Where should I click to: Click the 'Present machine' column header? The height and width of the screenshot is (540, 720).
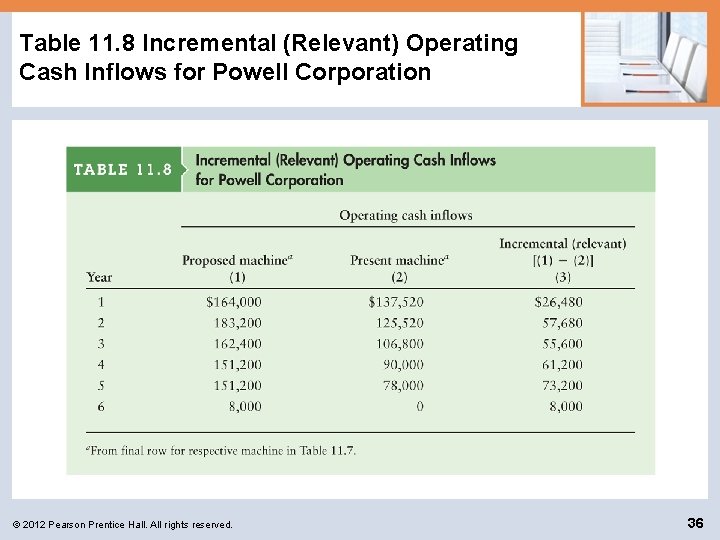point(399,260)
